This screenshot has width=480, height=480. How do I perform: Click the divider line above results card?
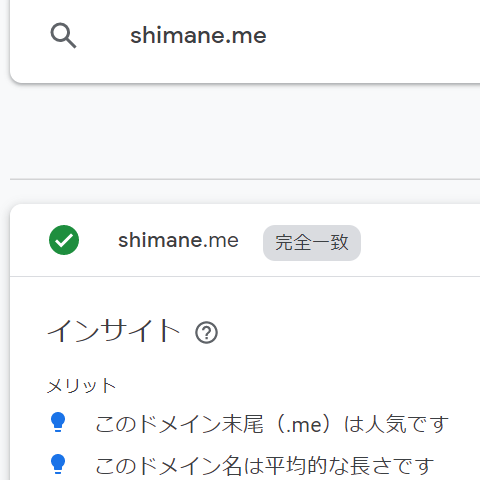pos(245,179)
